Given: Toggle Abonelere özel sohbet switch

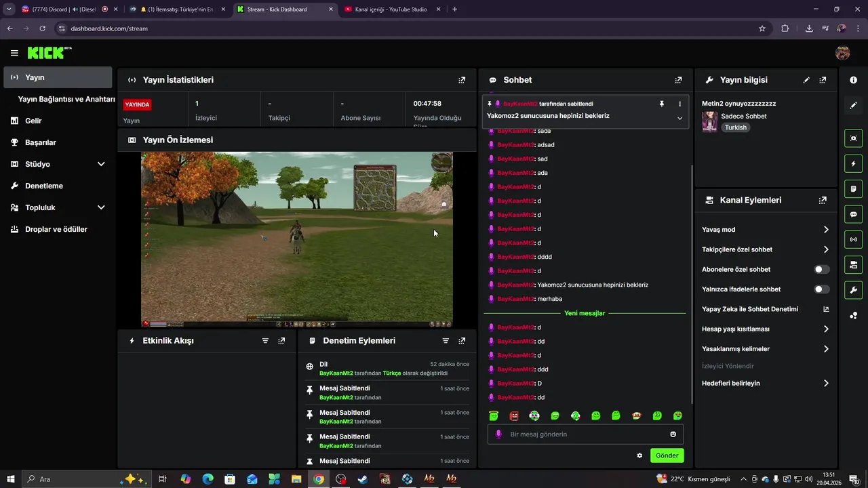Looking at the screenshot, I should (822, 269).
